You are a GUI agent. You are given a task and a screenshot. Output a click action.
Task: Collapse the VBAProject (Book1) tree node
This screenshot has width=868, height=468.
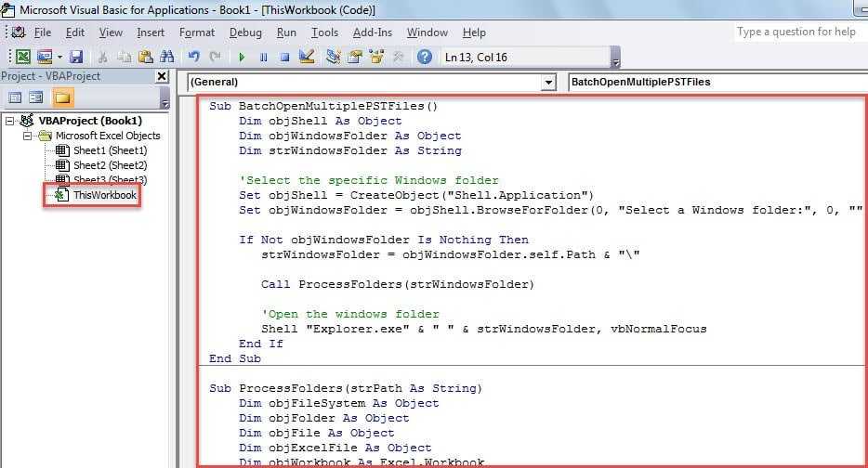[x=10, y=121]
